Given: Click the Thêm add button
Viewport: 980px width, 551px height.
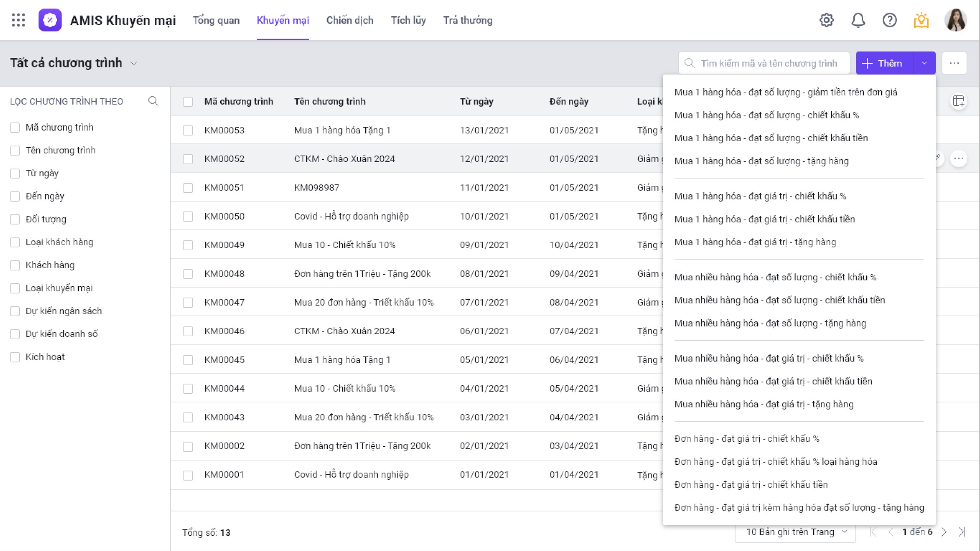Looking at the screenshot, I should (884, 63).
